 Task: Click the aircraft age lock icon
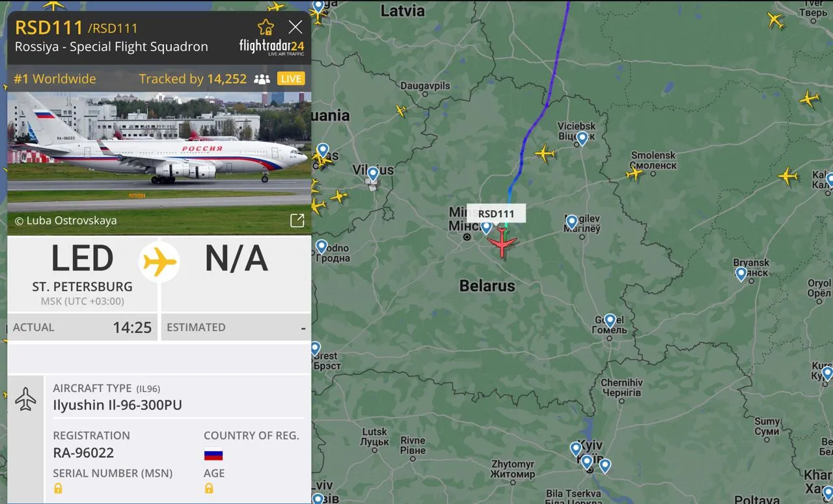(x=208, y=488)
